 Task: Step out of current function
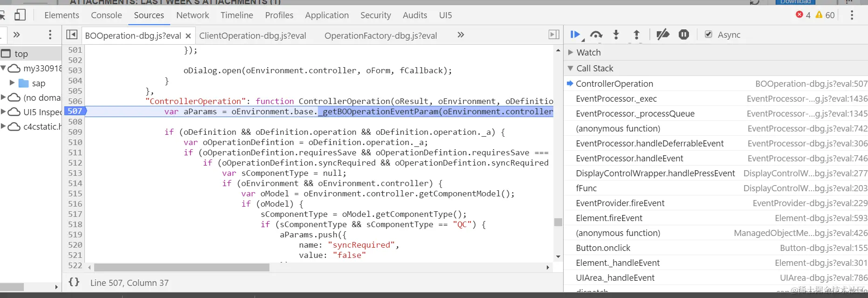coord(636,35)
